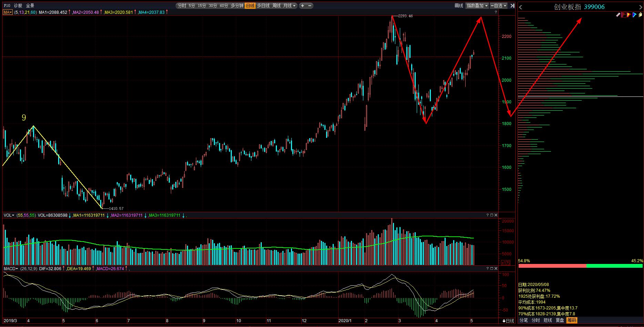Screen dimensions: 644x327
Task: Zoom in the K-line chart with plus
Action: [x=302, y=6]
